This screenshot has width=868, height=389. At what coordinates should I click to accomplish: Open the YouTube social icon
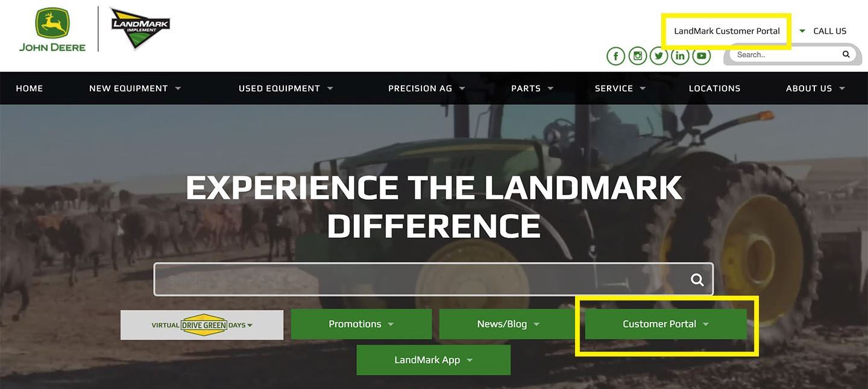(702, 57)
